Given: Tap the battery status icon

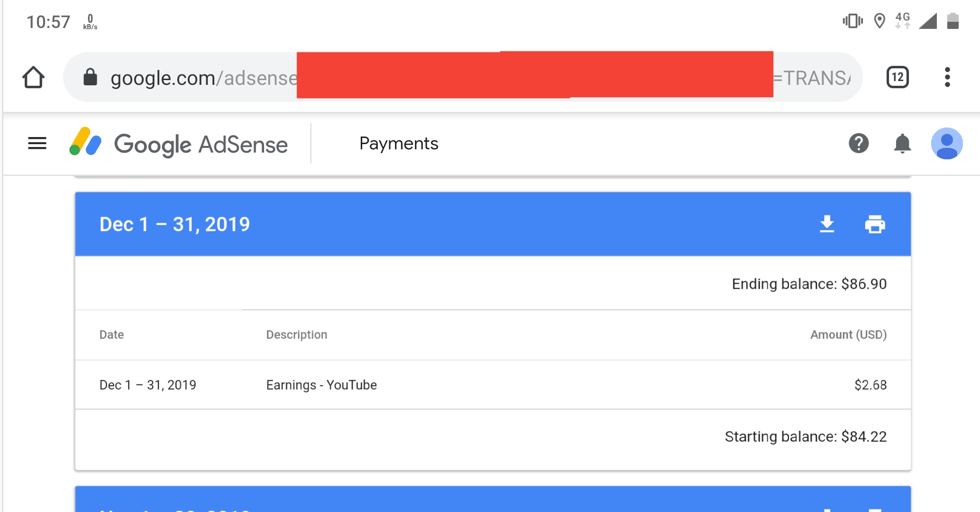Looking at the screenshot, I should click(953, 21).
